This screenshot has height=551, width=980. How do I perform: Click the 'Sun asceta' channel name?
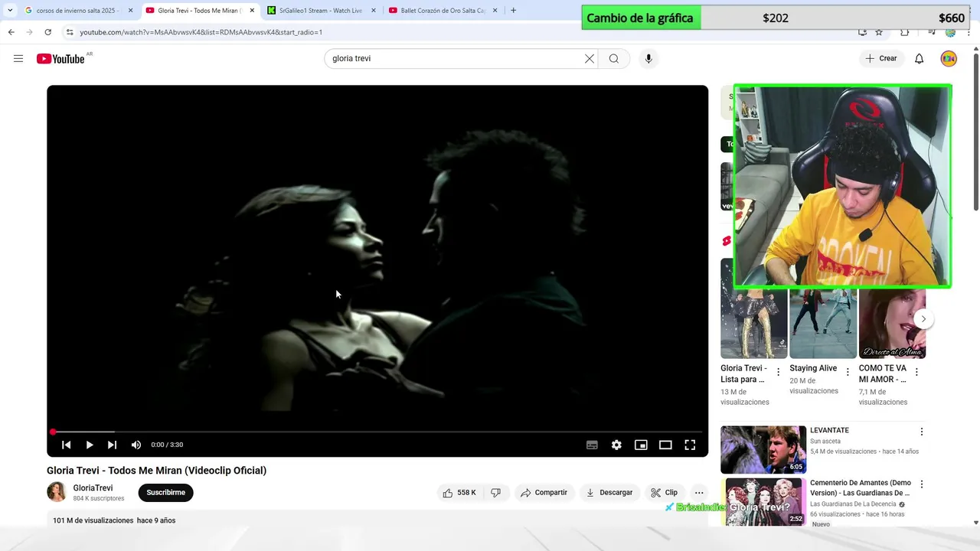tap(825, 442)
